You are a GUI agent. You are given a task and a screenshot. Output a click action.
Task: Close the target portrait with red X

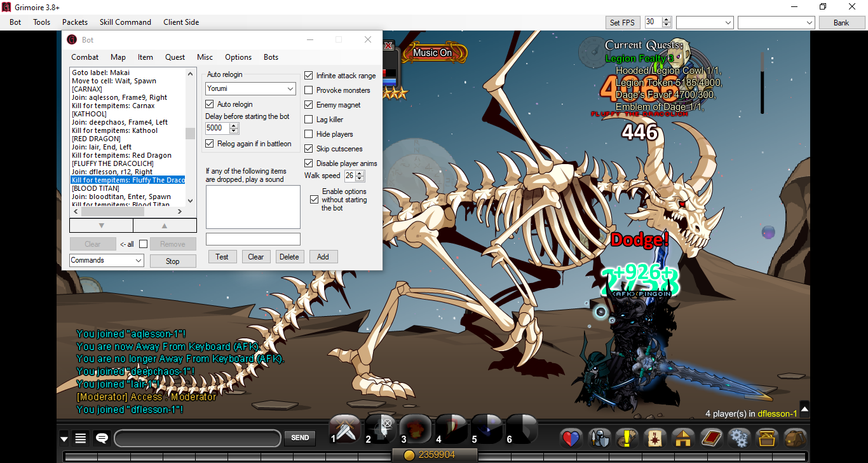388,46
